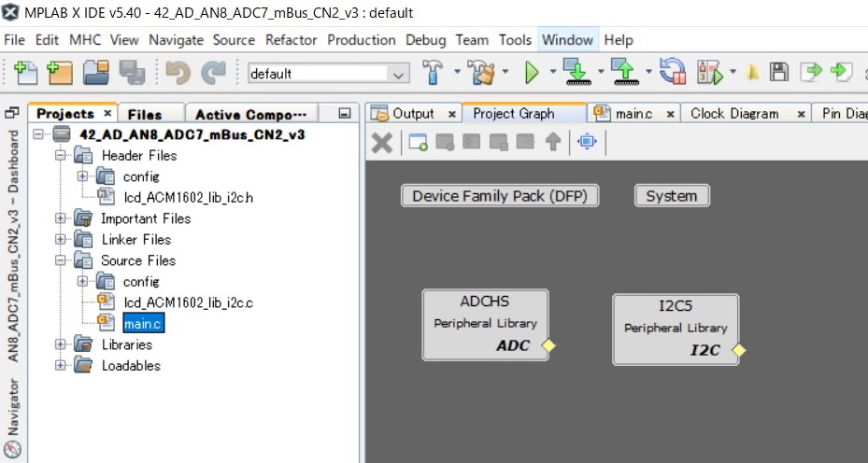Expand the Libraries folder
This screenshot has height=463, width=868.
[61, 344]
